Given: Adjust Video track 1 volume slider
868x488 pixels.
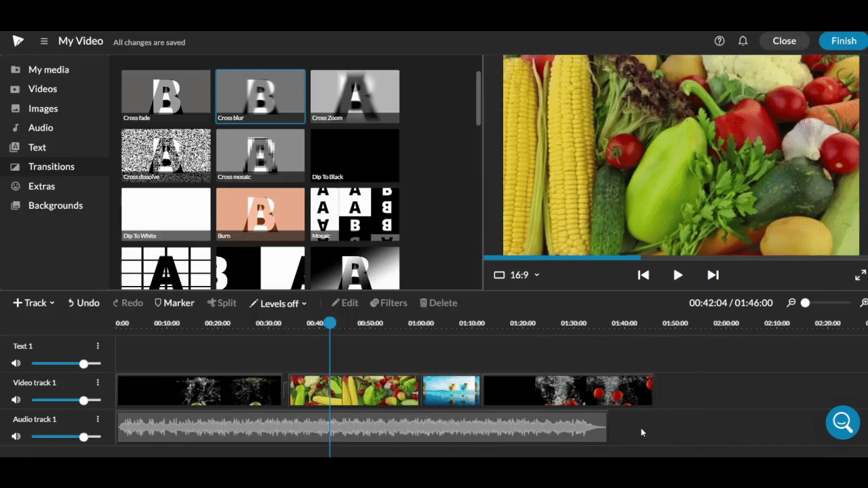Looking at the screenshot, I should click(x=66, y=401).
